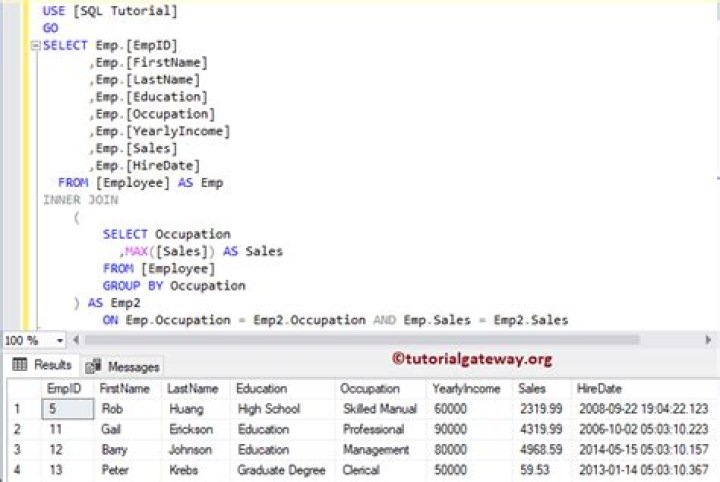Click the Professional occupation cell
The height and width of the screenshot is (482, 720).
pyautogui.click(x=381, y=429)
